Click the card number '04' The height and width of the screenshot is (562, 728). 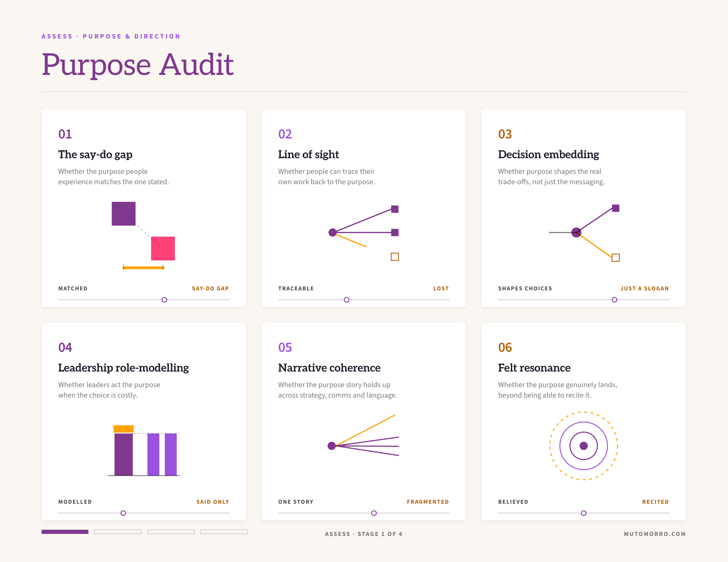65,347
